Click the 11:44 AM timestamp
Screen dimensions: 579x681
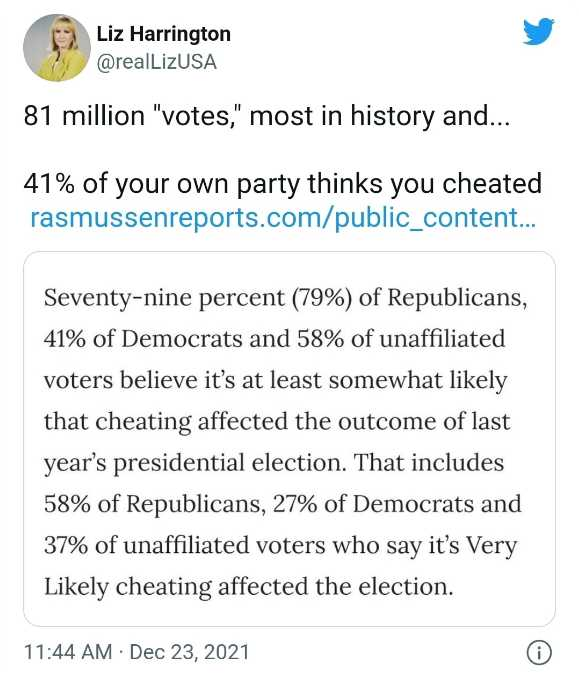coord(68,652)
